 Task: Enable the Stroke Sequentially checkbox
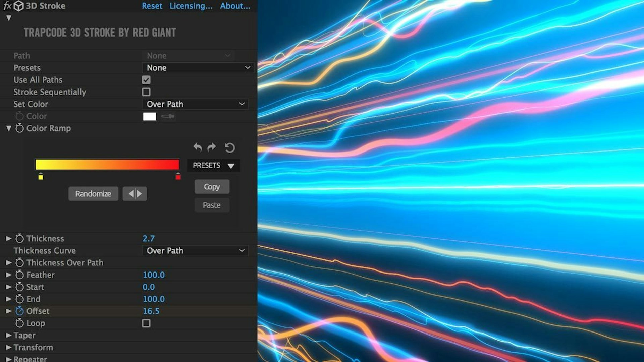[146, 92]
